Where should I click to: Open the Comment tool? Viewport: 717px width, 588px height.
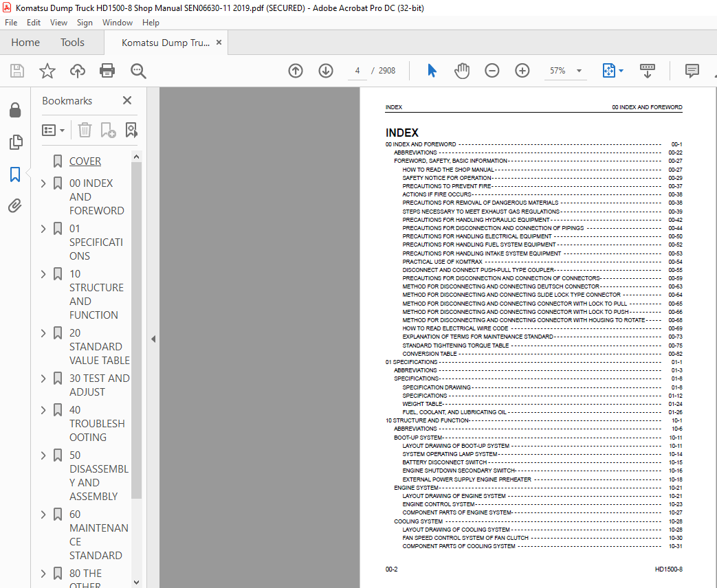(692, 71)
